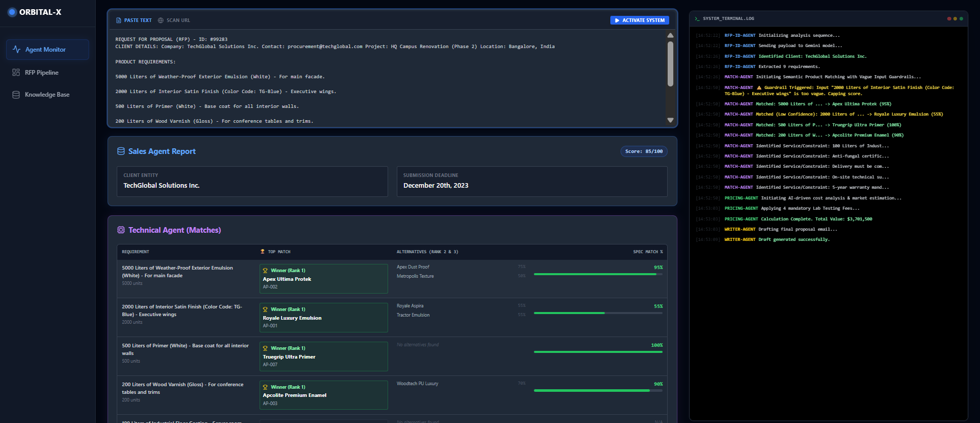Switch to the SCAN URL tab
980x423 pixels.
pyautogui.click(x=174, y=20)
